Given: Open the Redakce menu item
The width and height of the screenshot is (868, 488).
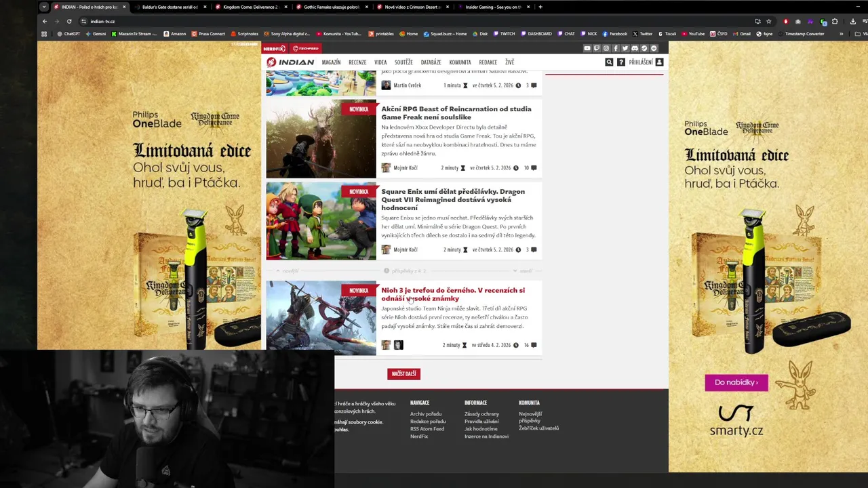Looking at the screenshot, I should 488,62.
